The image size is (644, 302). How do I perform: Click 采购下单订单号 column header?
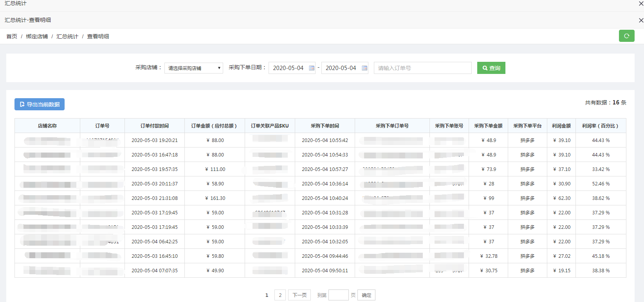pyautogui.click(x=392, y=126)
